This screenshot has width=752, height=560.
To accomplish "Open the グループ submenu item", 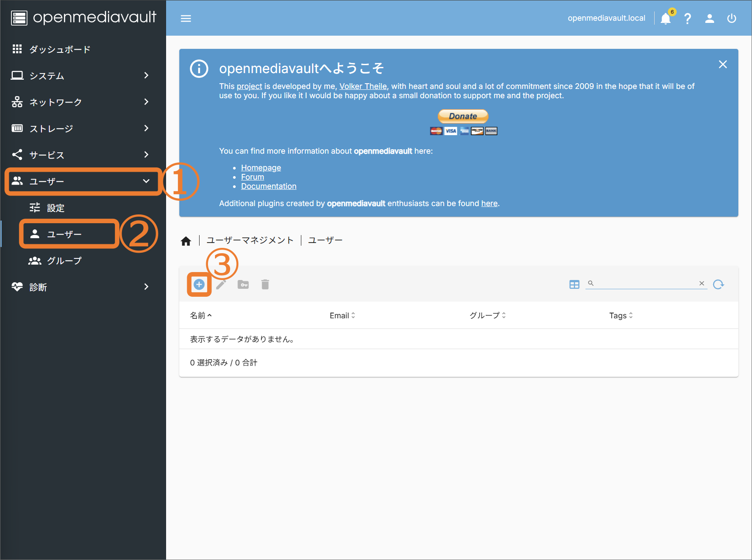I will [x=83, y=261].
